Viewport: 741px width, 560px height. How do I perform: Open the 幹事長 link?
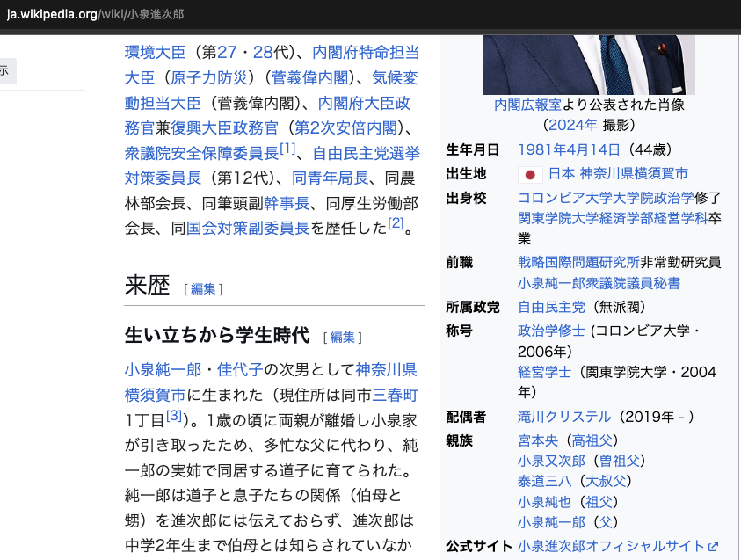click(x=287, y=203)
